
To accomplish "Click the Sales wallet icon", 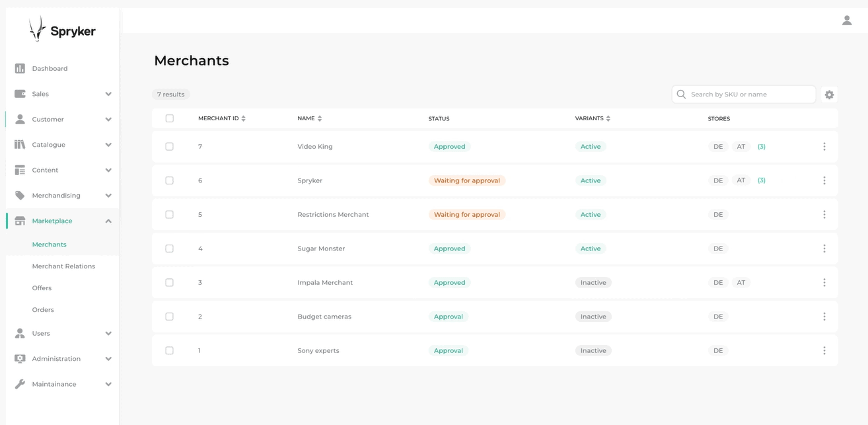I will (20, 94).
